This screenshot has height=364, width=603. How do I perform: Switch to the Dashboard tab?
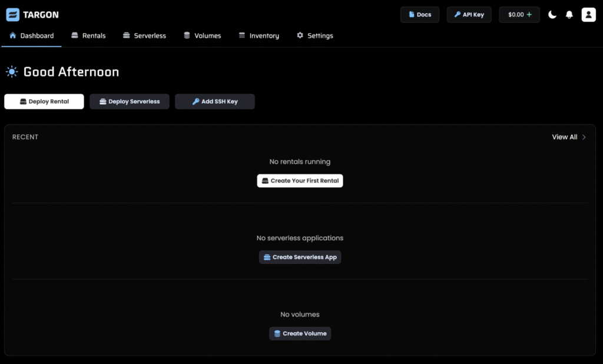(x=32, y=36)
